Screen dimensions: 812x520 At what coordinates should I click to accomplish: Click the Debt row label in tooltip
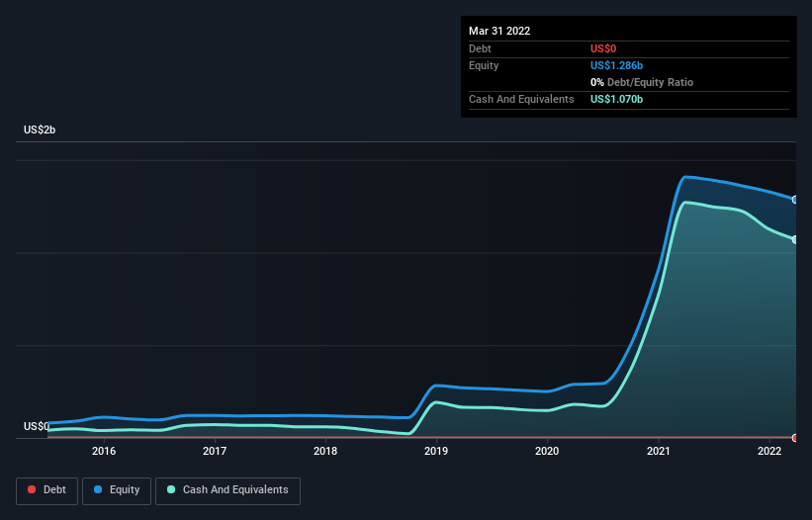point(480,48)
